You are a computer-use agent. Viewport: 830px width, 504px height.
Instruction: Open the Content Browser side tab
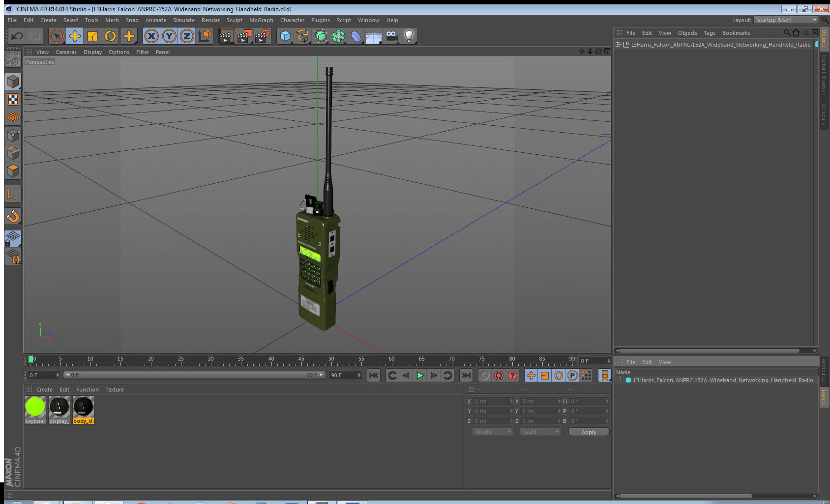pos(824,74)
